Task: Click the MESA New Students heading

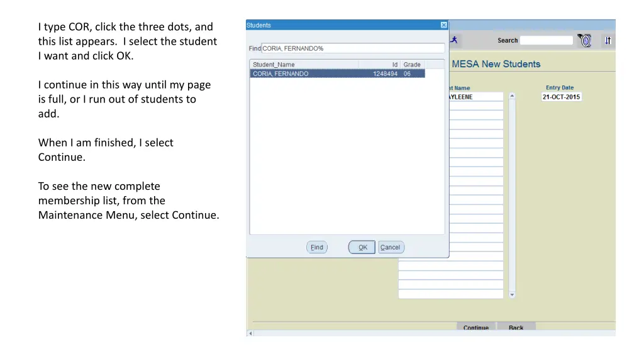Action: tap(496, 64)
